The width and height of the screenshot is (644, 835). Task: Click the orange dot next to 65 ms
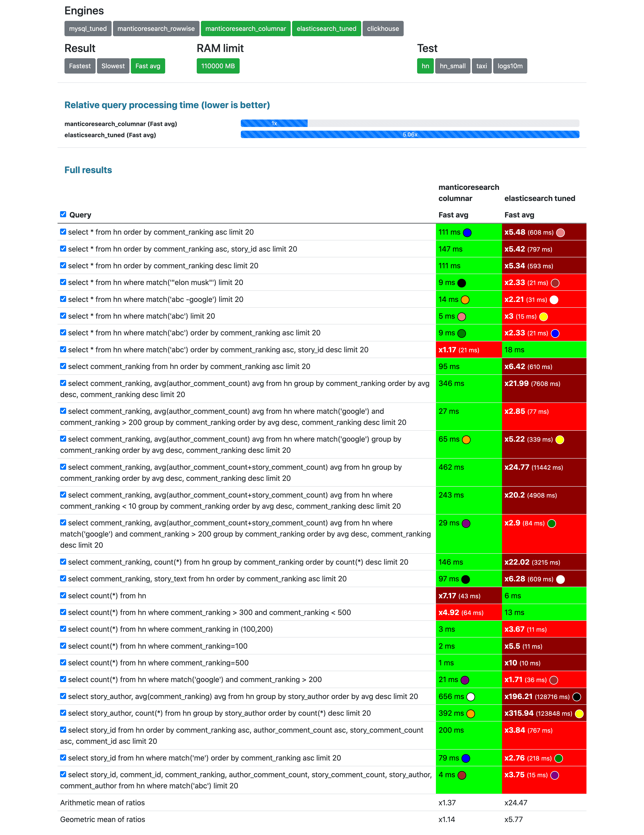click(466, 440)
